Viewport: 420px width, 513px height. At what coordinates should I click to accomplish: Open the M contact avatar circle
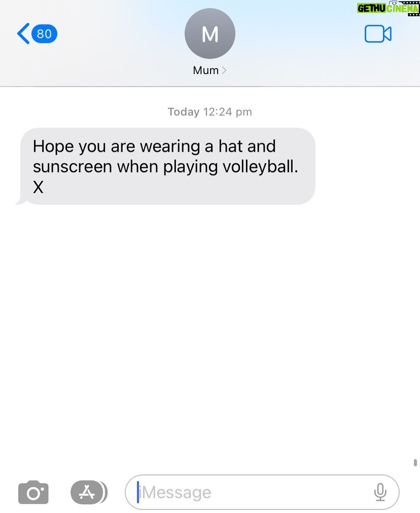click(x=210, y=34)
